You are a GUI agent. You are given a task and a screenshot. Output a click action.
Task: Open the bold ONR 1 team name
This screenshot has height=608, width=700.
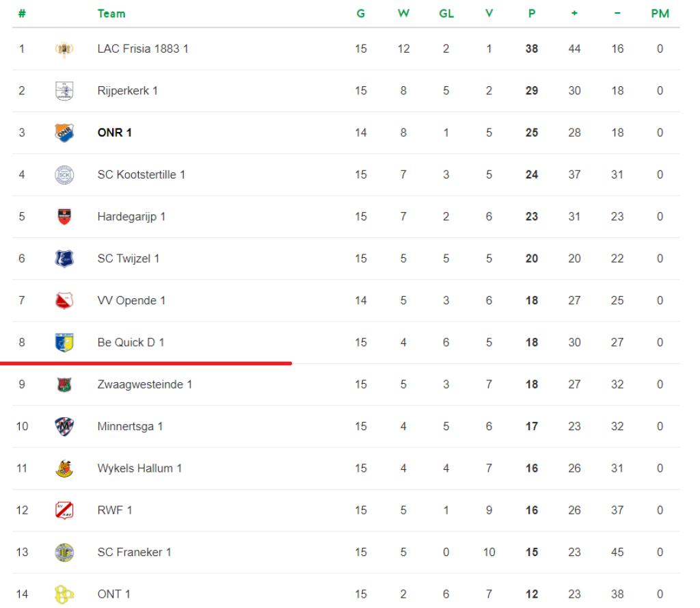tap(115, 133)
